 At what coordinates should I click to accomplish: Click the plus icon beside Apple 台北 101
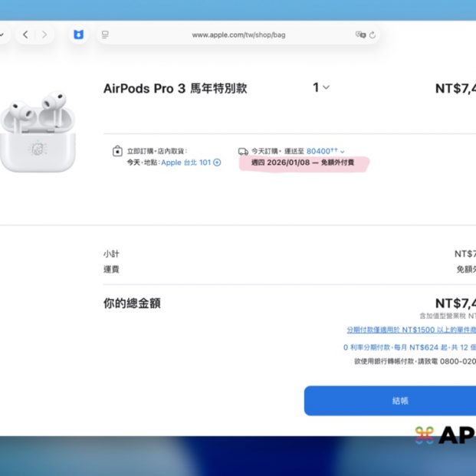(217, 162)
